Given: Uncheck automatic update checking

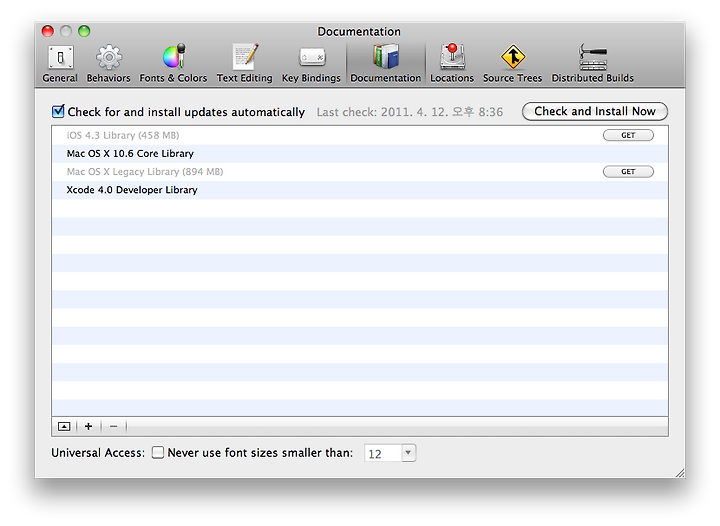Looking at the screenshot, I should pos(58,111).
